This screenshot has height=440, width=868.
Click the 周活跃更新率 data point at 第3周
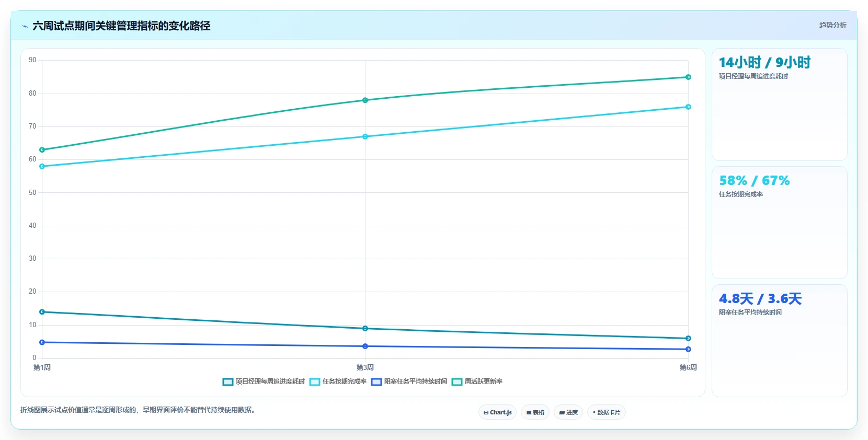click(x=365, y=100)
